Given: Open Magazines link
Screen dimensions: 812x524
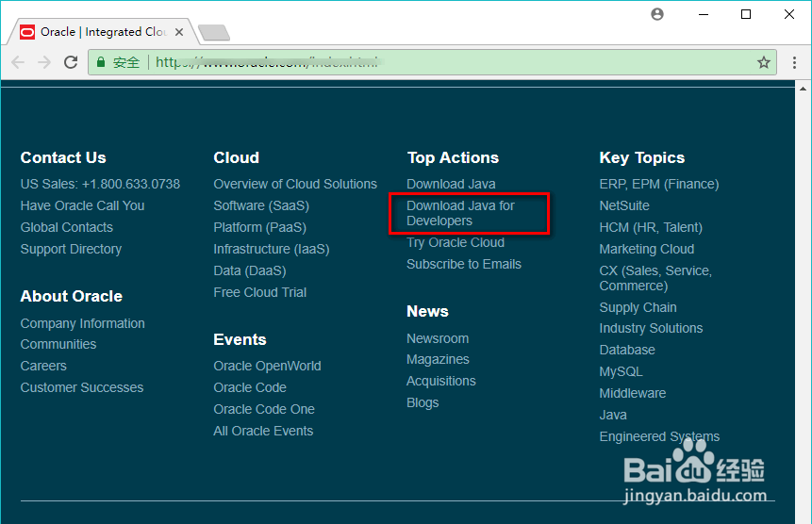Looking at the screenshot, I should (438, 359).
